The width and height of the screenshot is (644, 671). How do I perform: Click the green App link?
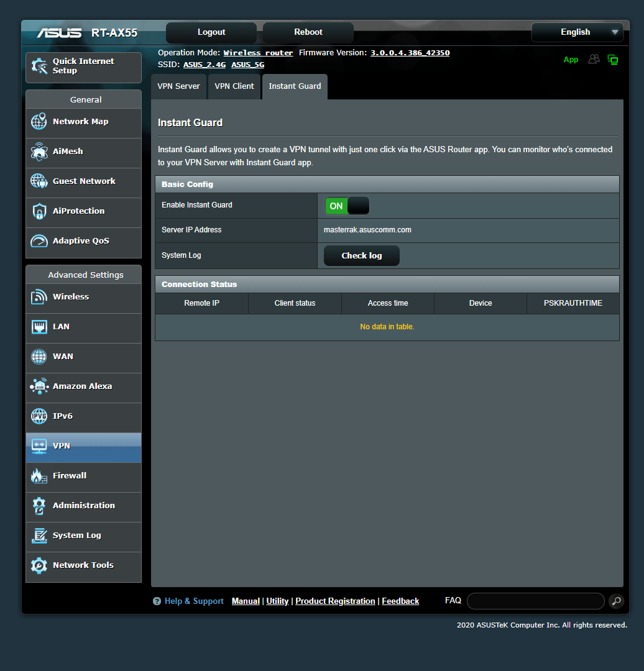pyautogui.click(x=571, y=60)
